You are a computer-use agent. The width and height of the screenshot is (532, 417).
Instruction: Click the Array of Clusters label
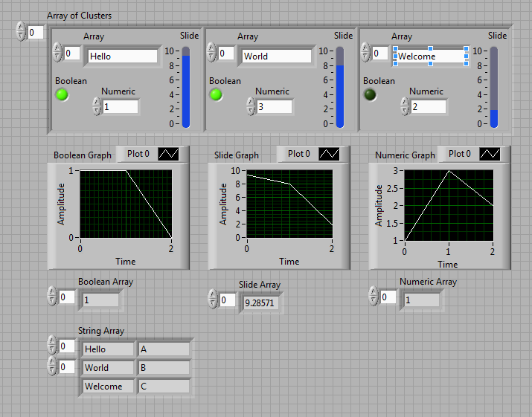[x=79, y=16]
